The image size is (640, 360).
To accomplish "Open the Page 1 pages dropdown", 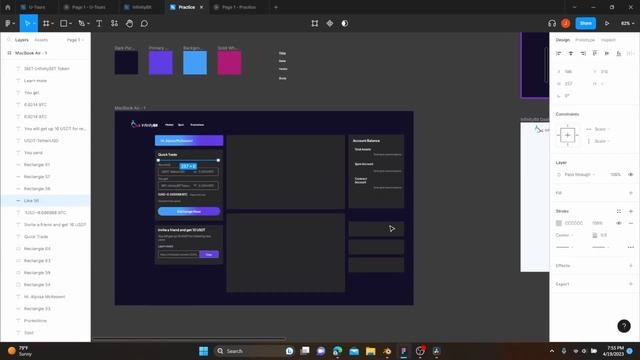I will point(75,40).
